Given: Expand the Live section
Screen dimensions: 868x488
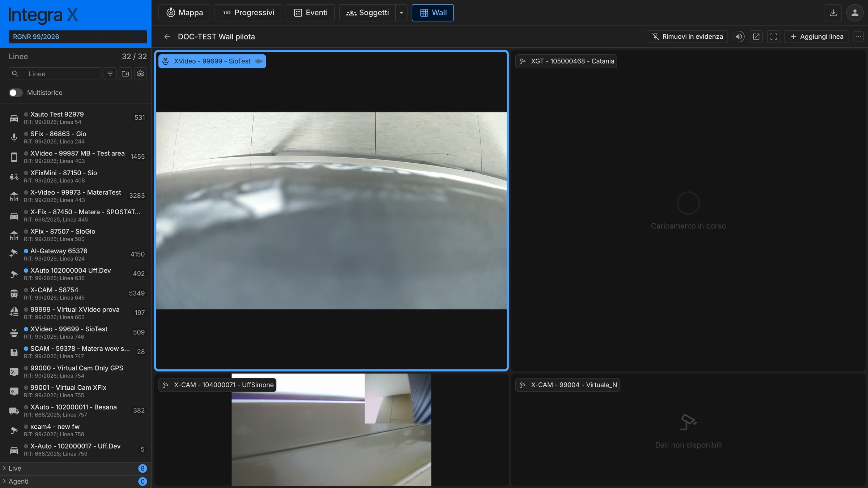Looking at the screenshot, I should (76, 468).
